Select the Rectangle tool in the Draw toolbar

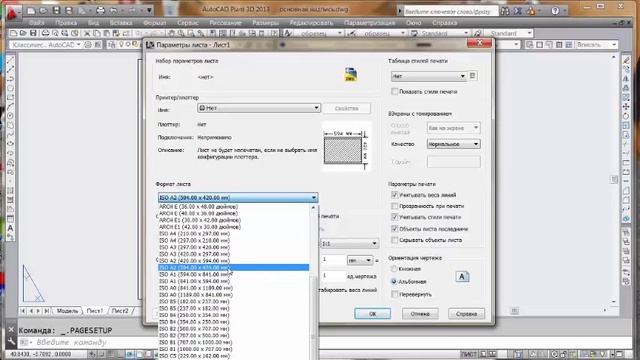[11, 97]
